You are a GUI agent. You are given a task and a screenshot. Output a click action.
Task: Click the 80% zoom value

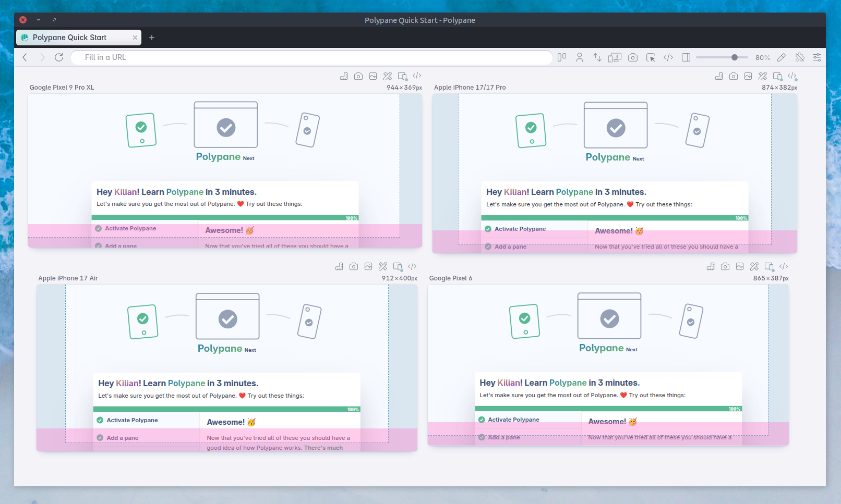point(763,58)
